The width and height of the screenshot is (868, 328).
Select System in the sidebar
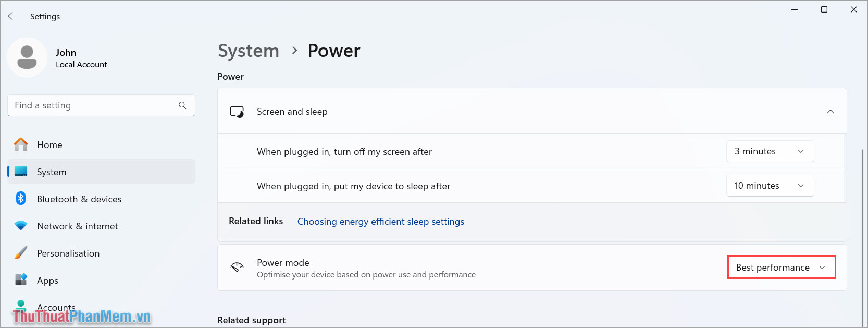coord(51,172)
